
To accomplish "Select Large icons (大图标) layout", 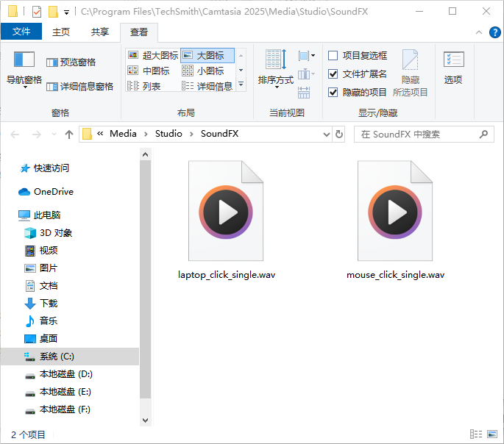I will coord(207,55).
